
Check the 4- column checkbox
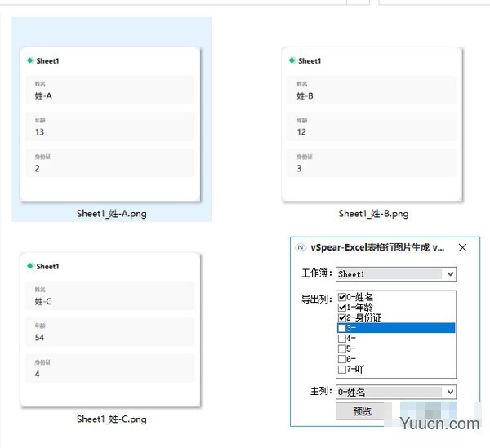point(342,338)
